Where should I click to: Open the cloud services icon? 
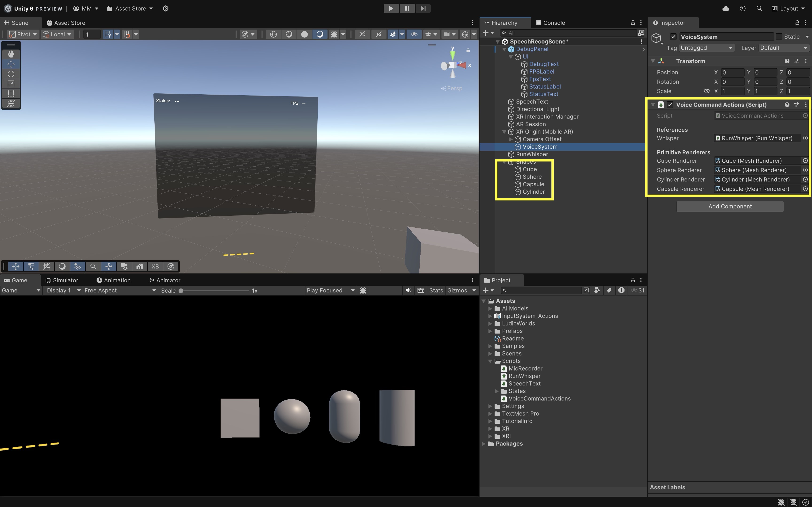[726, 8]
